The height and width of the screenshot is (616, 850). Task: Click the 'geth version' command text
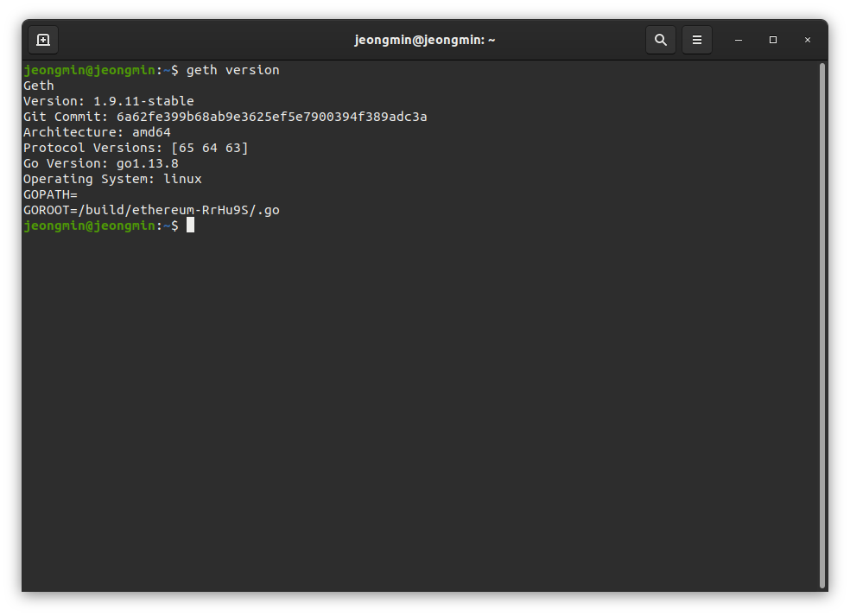(232, 70)
